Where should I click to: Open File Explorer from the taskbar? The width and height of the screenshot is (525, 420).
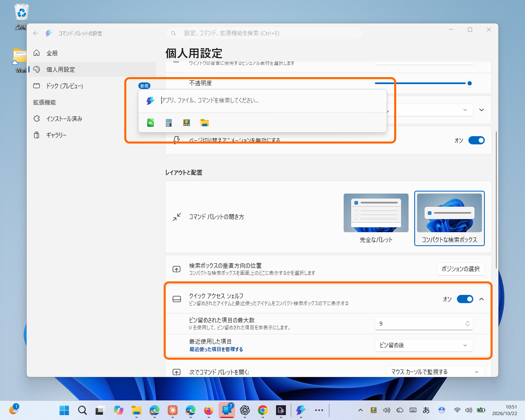pyautogui.click(x=137, y=410)
